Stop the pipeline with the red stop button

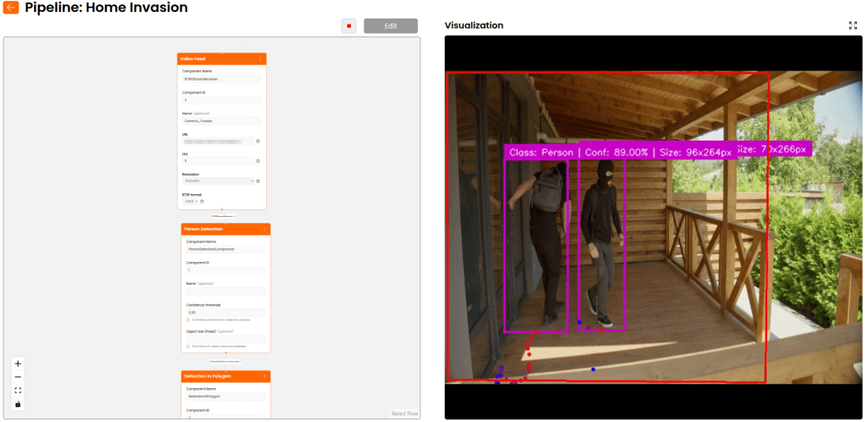click(349, 25)
